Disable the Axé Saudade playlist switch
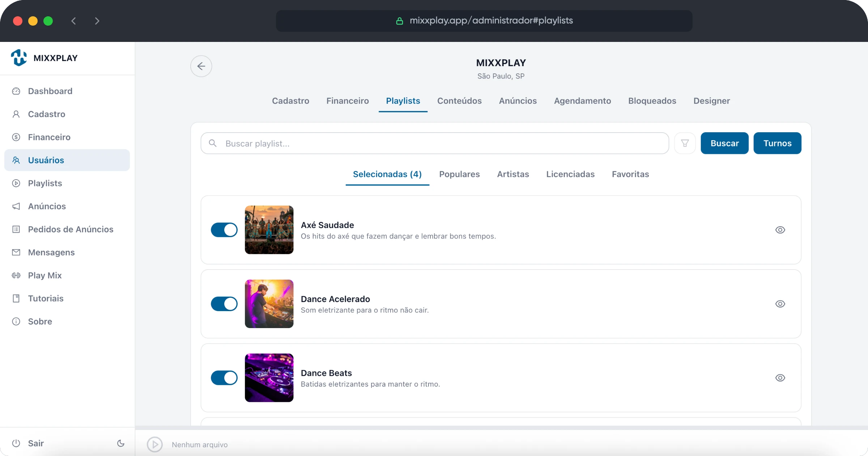The height and width of the screenshot is (456, 868). 224,230
